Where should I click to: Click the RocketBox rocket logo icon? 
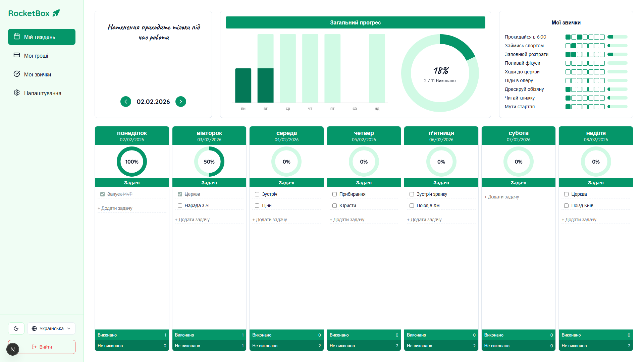click(56, 13)
